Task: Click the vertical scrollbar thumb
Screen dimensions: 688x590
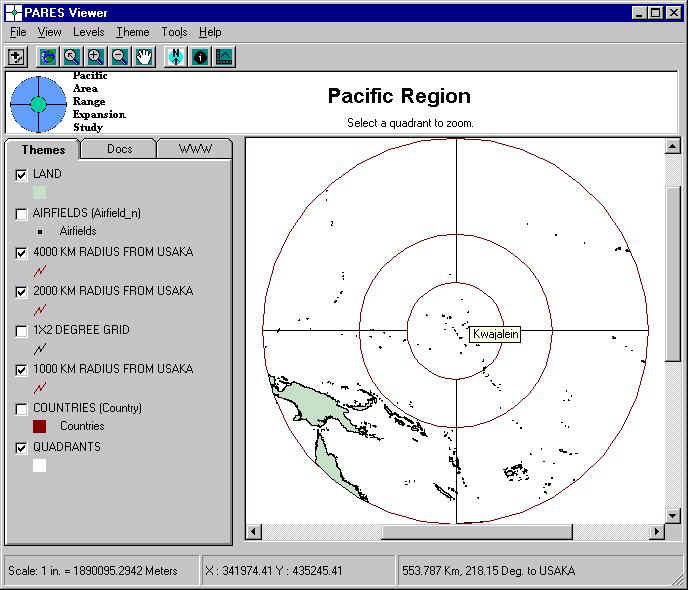Action: [673, 274]
